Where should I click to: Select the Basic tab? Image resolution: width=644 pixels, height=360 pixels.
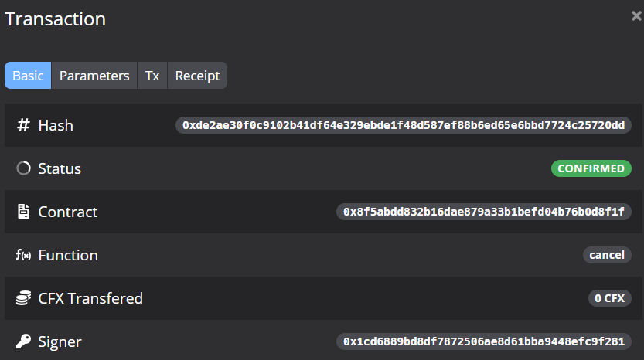pyautogui.click(x=28, y=76)
